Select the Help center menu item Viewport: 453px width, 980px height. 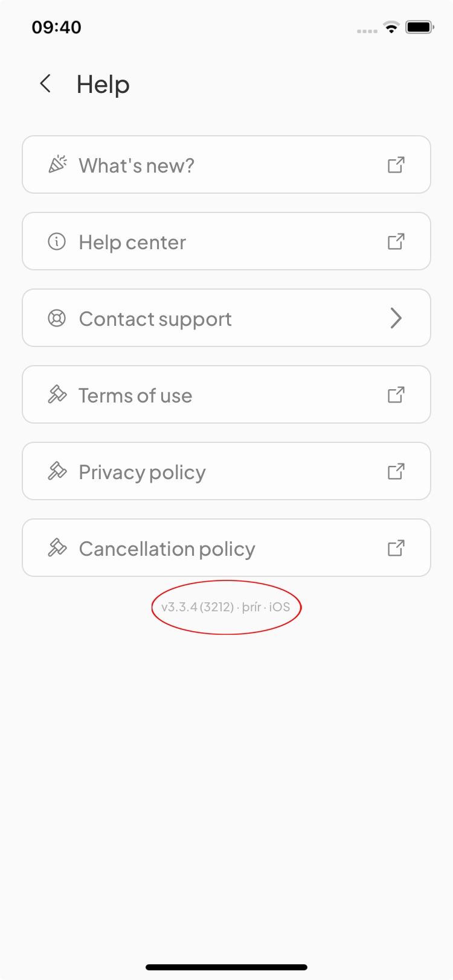(x=132, y=243)
